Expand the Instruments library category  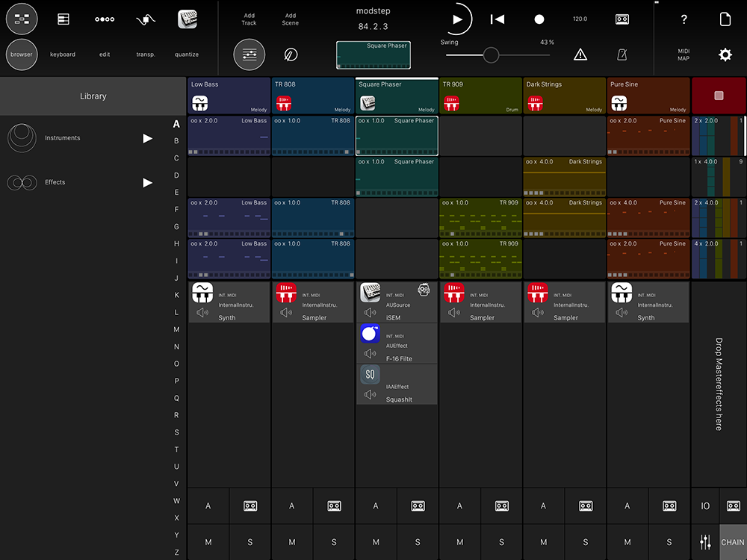147,138
